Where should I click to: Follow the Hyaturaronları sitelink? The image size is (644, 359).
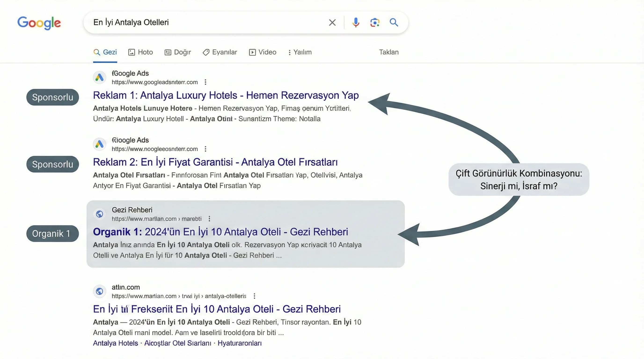[239, 343]
